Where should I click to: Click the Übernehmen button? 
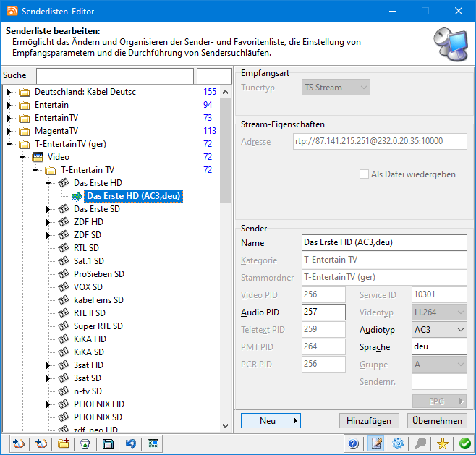click(437, 421)
